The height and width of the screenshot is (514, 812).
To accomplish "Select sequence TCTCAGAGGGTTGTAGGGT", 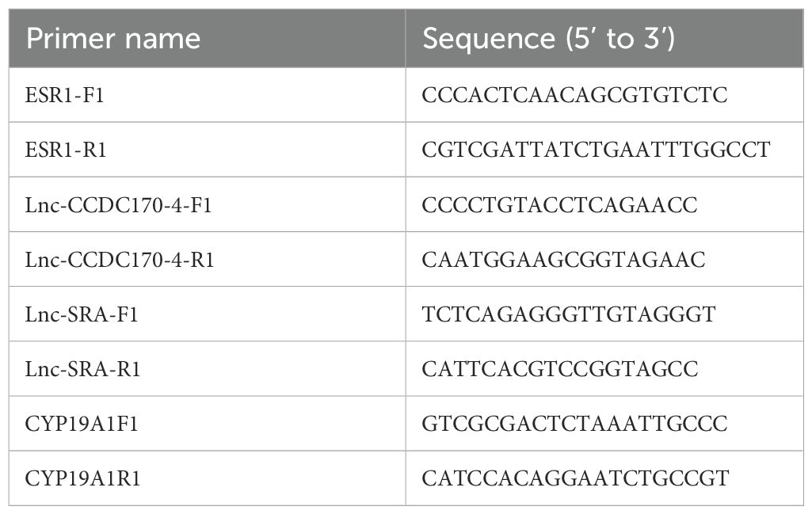I will [x=569, y=314].
